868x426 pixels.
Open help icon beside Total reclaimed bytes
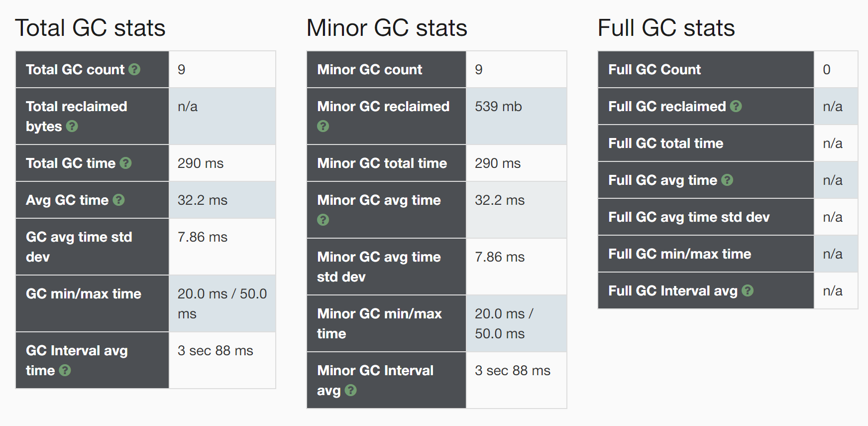[72, 126]
